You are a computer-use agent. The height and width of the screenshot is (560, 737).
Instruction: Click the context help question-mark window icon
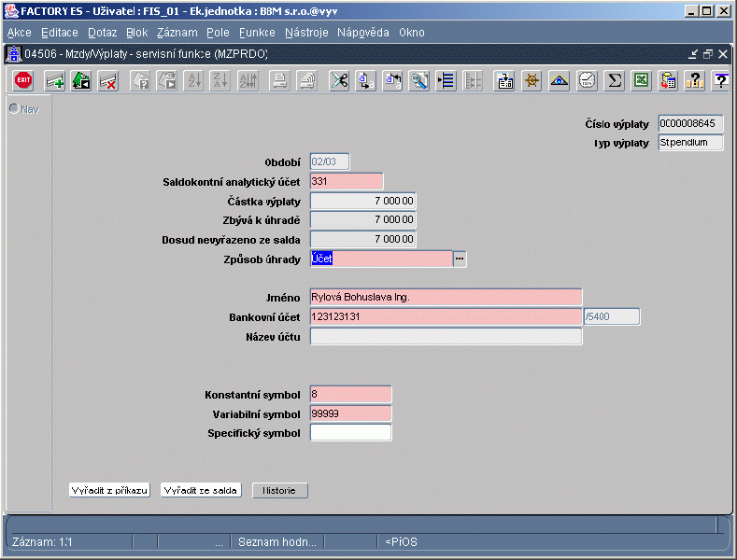tap(721, 80)
